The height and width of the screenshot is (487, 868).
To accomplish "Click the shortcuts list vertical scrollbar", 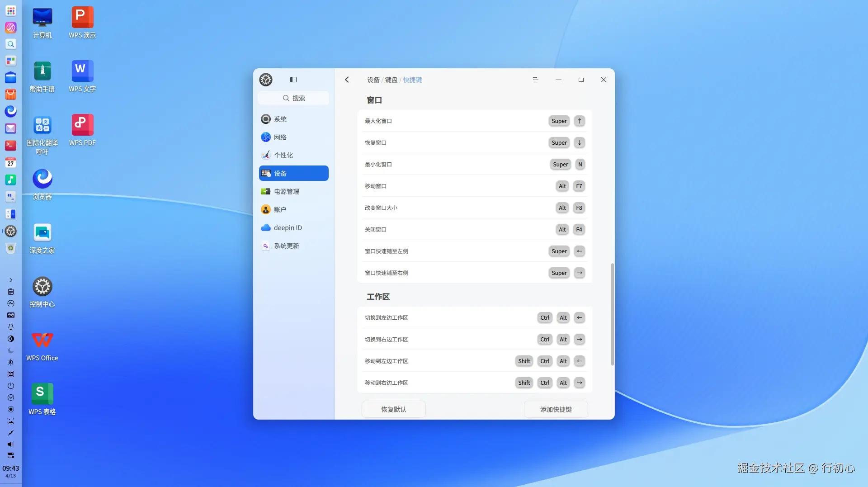I will pos(613,314).
